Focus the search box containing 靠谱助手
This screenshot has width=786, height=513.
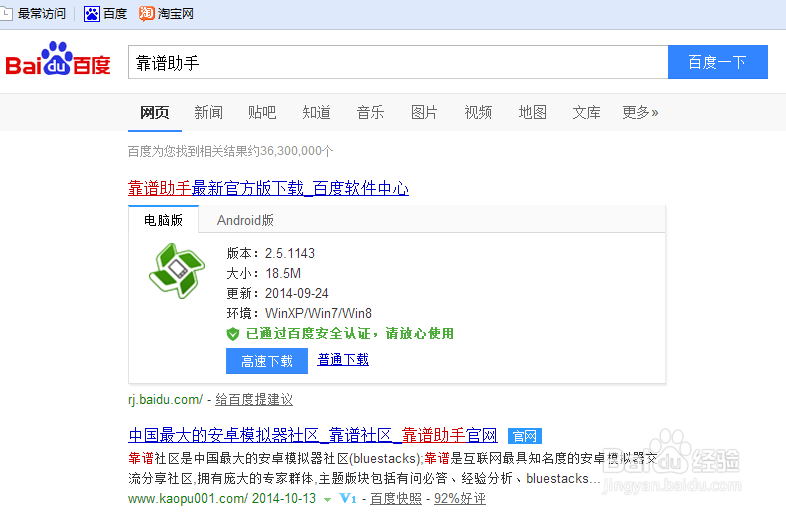[x=398, y=62]
